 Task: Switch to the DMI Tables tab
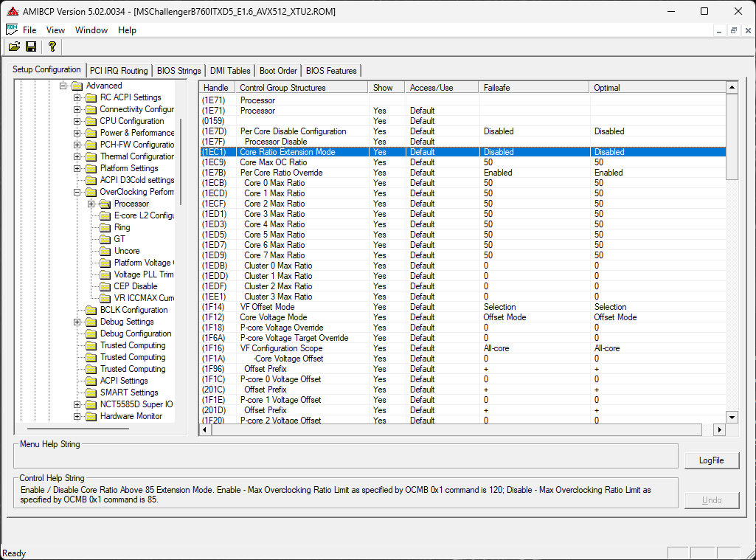[230, 71]
